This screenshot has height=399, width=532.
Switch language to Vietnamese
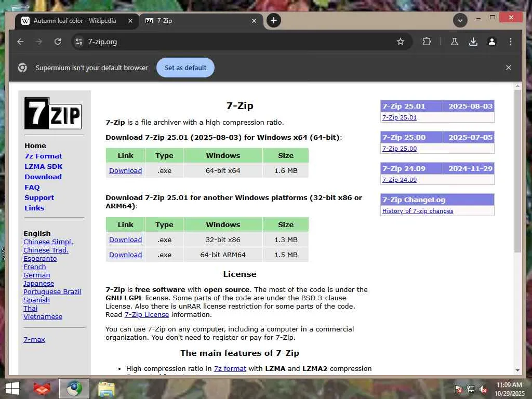43,316
